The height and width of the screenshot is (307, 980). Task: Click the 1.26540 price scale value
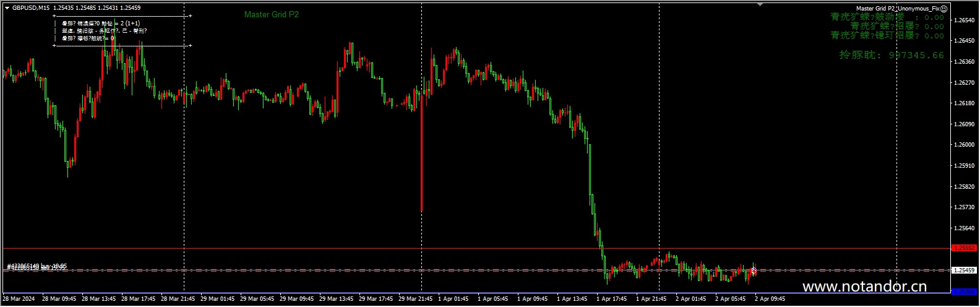(965, 20)
